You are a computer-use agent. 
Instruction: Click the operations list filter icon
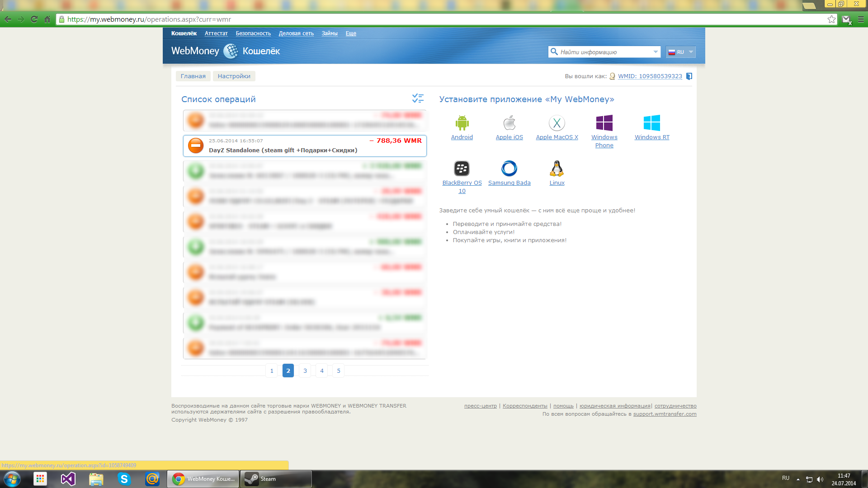pos(418,98)
